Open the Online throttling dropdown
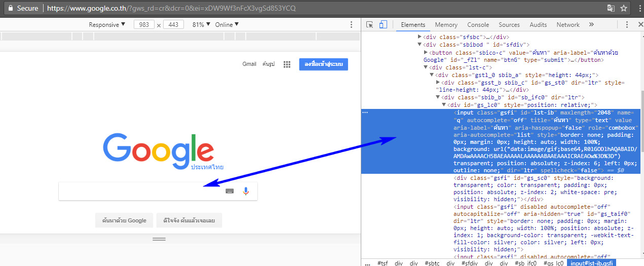This screenshot has width=644, height=266. (226, 24)
